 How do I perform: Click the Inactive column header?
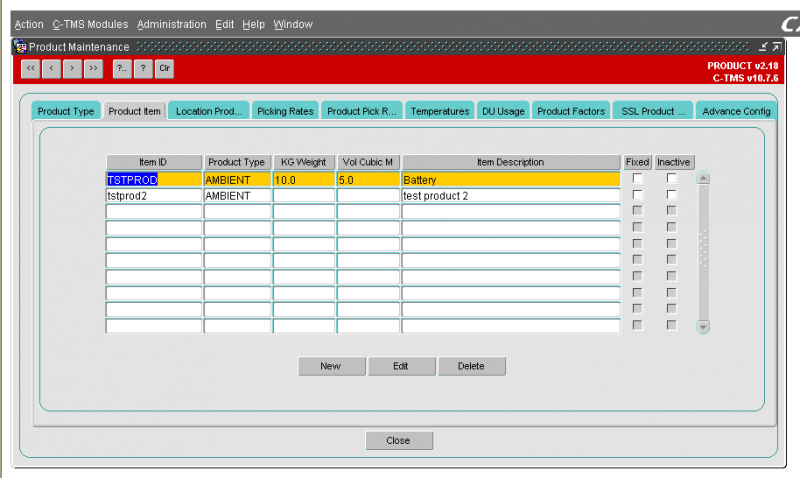coord(673,162)
